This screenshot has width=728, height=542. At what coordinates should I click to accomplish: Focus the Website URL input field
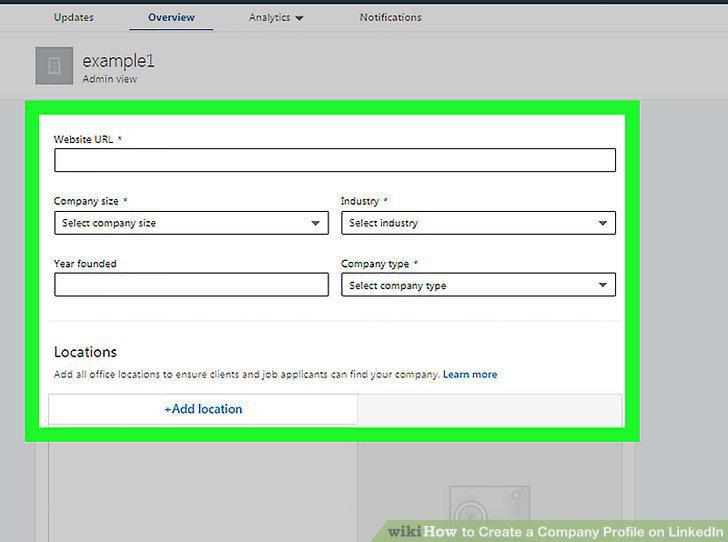(335, 160)
